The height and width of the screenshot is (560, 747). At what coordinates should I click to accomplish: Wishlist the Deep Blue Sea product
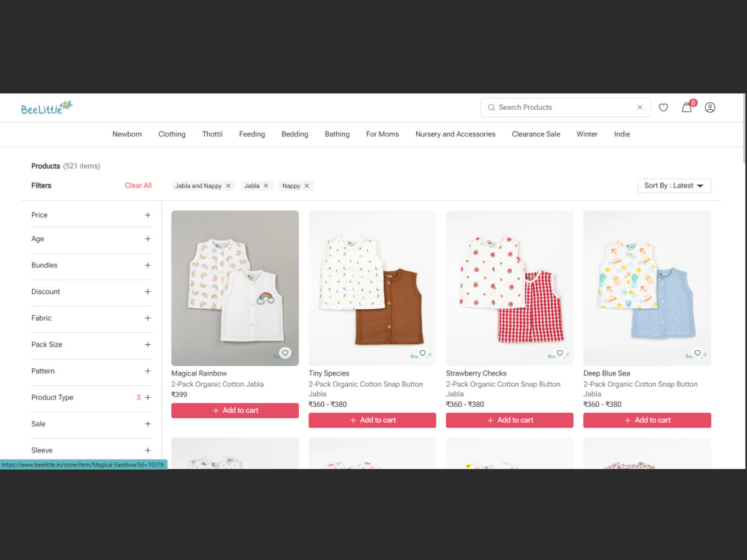pos(698,353)
